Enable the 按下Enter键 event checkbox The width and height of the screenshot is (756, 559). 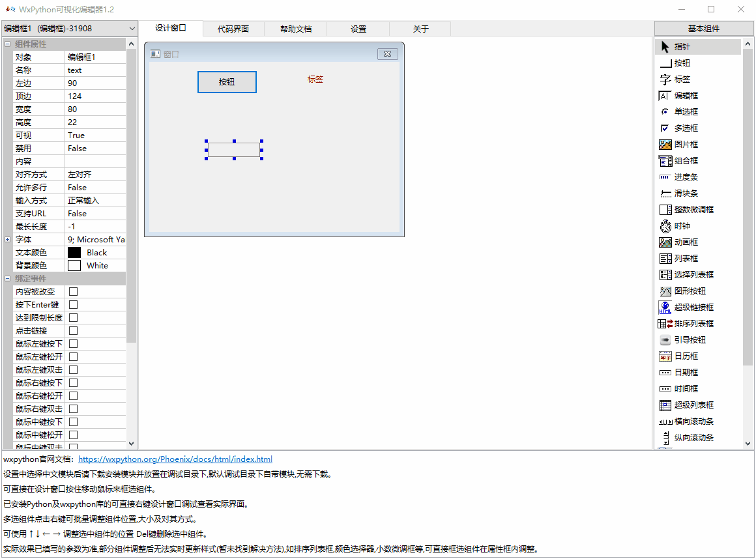[x=73, y=304]
